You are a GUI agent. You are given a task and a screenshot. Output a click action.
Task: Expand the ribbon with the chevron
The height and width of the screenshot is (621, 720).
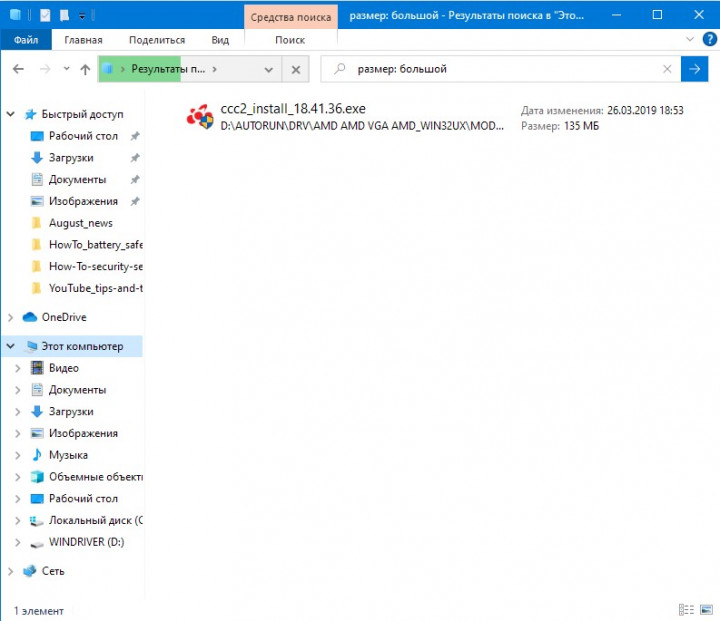click(x=690, y=40)
